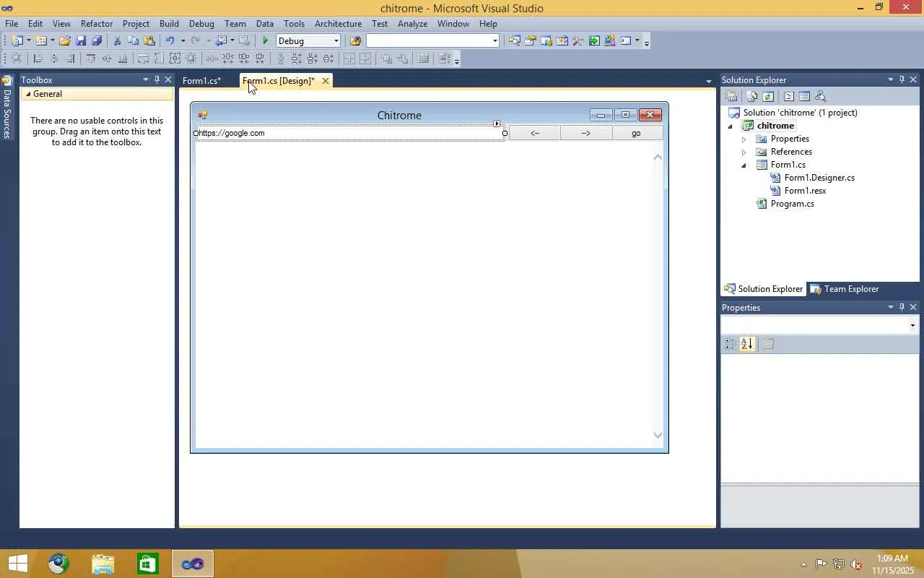Open the Build menu
The width and height of the screenshot is (924, 578).
[x=169, y=23]
